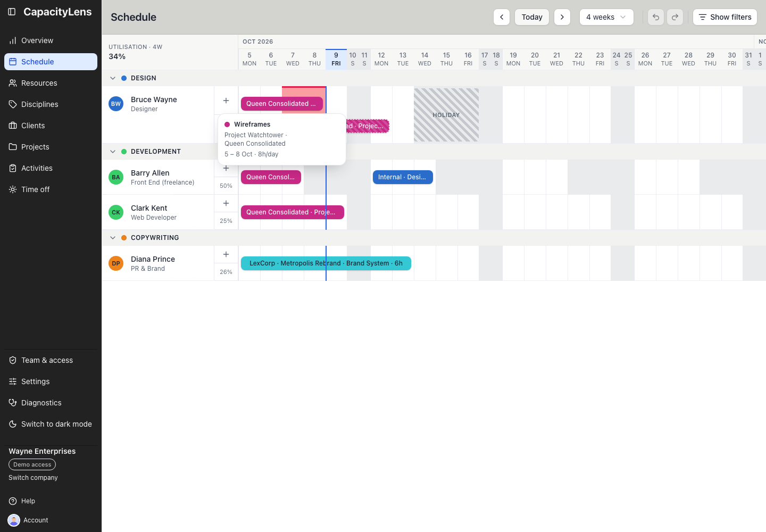Switch to dark mode
The image size is (766, 532).
(x=51, y=424)
